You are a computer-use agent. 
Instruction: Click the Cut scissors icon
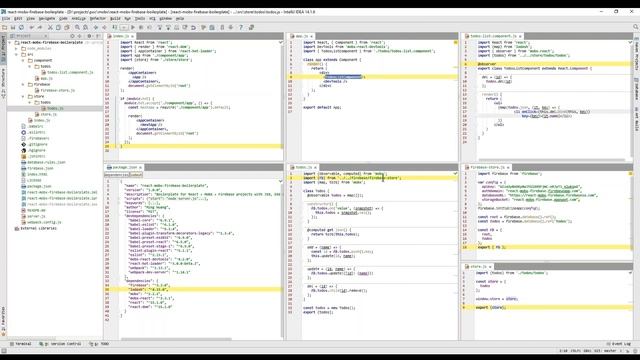point(50,27)
